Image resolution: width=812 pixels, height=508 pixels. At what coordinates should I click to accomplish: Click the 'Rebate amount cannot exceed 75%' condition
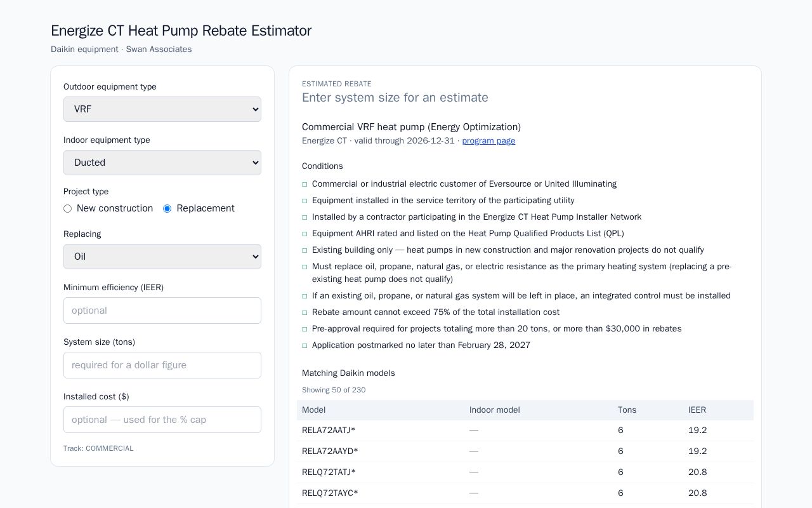tap(436, 312)
